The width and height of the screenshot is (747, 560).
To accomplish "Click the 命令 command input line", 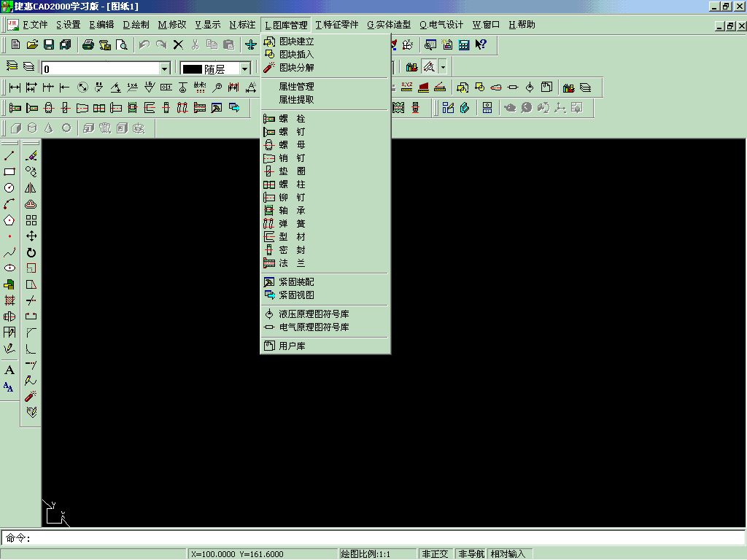I will click(x=365, y=538).
